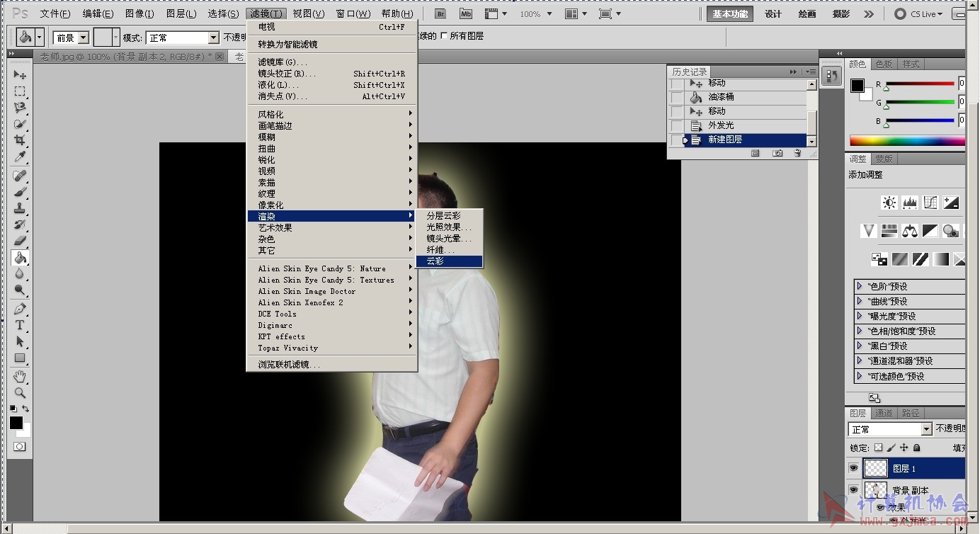Image resolution: width=980 pixels, height=534 pixels.
Task: Select the Blur tool
Action: coord(20,273)
